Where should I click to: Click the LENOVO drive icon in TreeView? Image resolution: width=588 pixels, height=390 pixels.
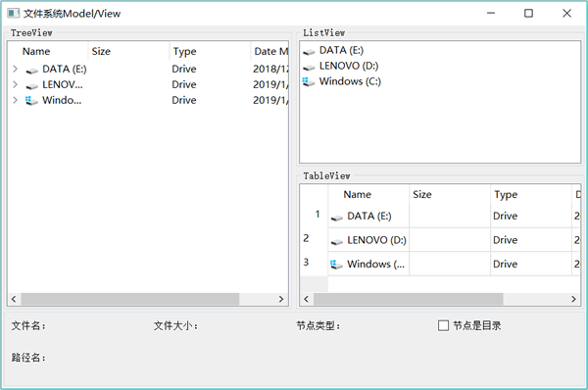[31, 86]
